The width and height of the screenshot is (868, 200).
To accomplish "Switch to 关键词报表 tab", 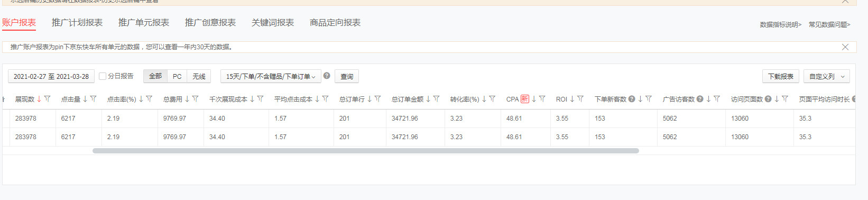I will point(273,23).
